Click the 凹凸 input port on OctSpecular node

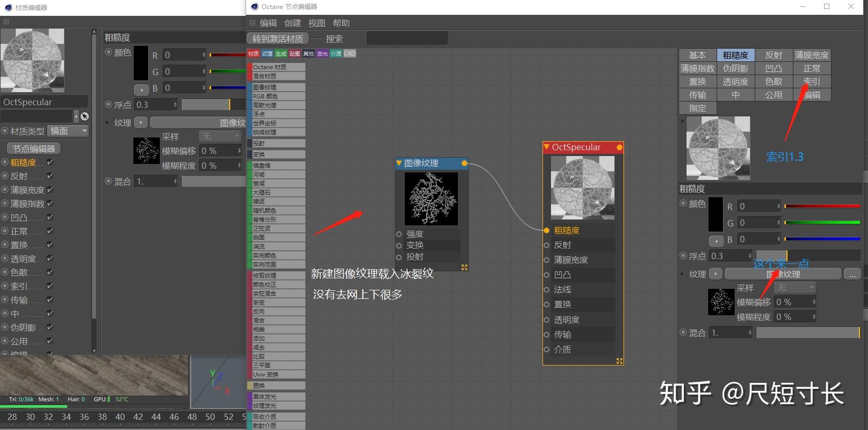pyautogui.click(x=547, y=275)
